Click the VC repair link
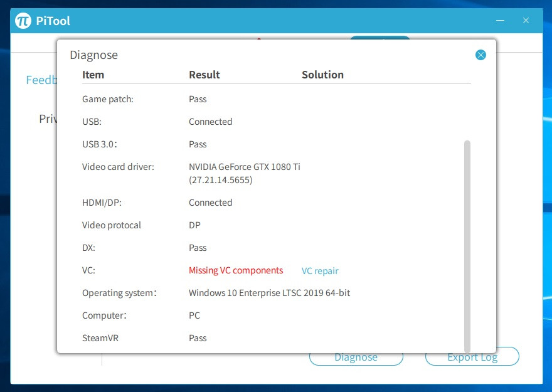Screen dimensions: 552x392 coord(320,271)
